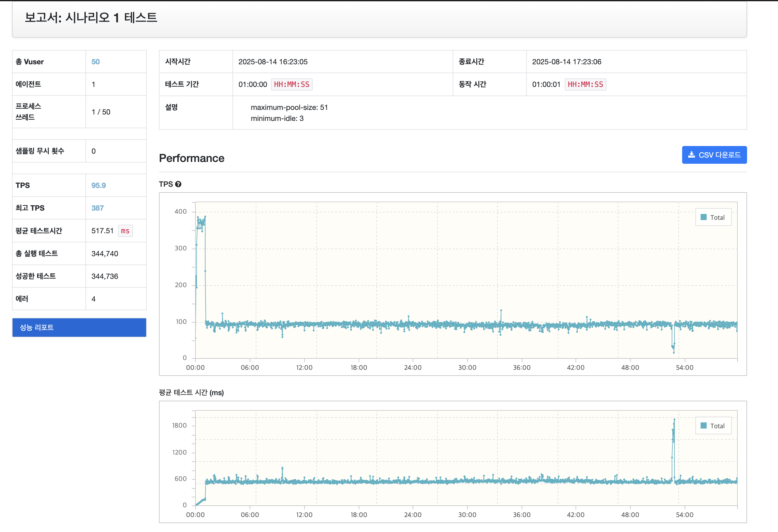Viewport: 778px width, 532px height.
Task: Click the 에러 count 4
Action: pyautogui.click(x=93, y=299)
